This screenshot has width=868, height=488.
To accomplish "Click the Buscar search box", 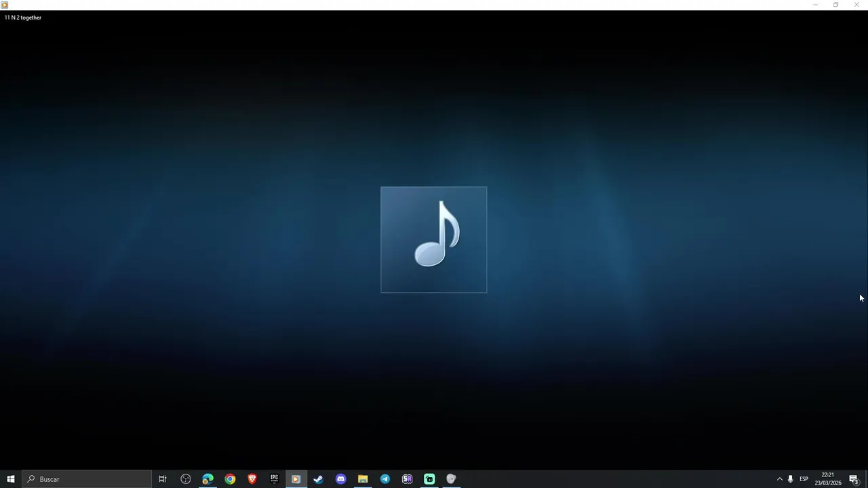I will [x=87, y=479].
